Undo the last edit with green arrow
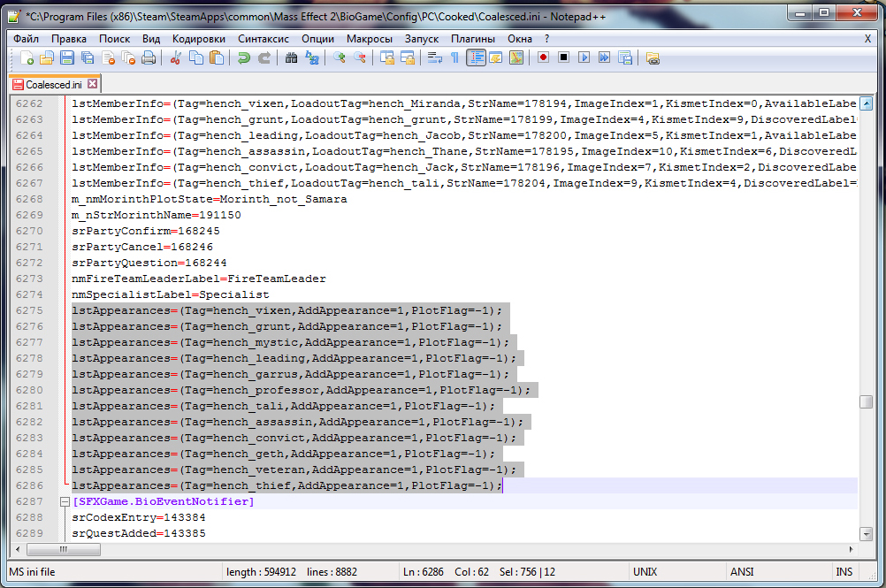 click(x=243, y=57)
